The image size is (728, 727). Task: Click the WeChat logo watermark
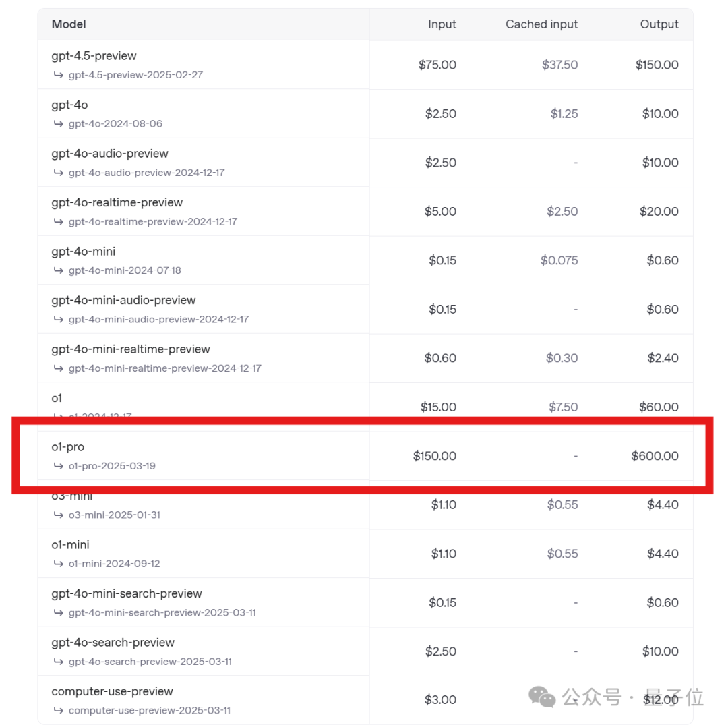[x=543, y=697]
